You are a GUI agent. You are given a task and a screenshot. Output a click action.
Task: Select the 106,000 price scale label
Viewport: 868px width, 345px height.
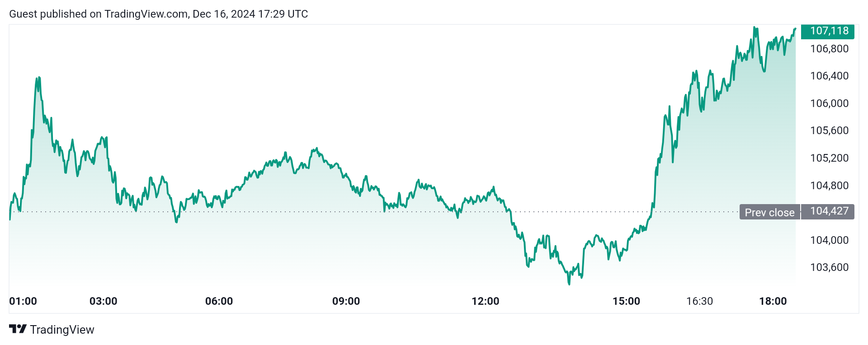[x=829, y=103]
